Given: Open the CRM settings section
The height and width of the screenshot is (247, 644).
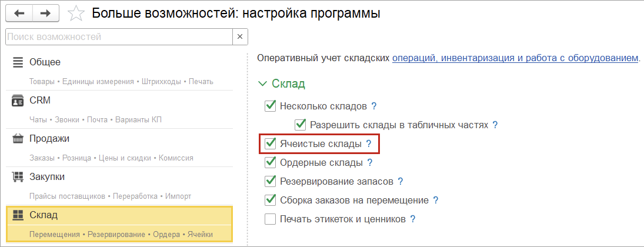Looking at the screenshot, I should coord(121,110).
